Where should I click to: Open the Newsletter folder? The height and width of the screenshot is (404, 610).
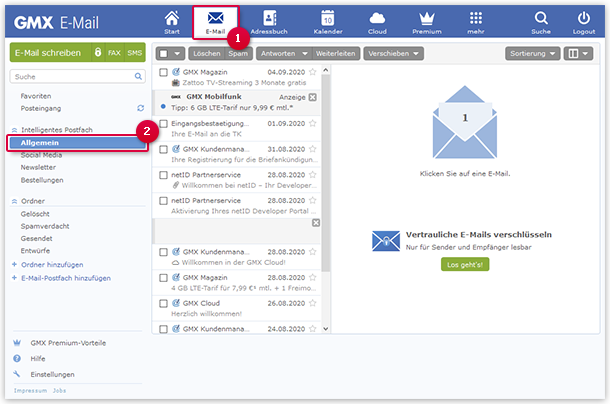pos(38,167)
